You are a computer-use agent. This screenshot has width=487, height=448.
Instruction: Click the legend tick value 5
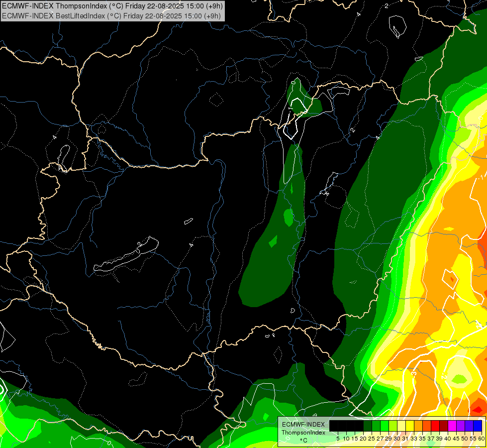click(338, 439)
